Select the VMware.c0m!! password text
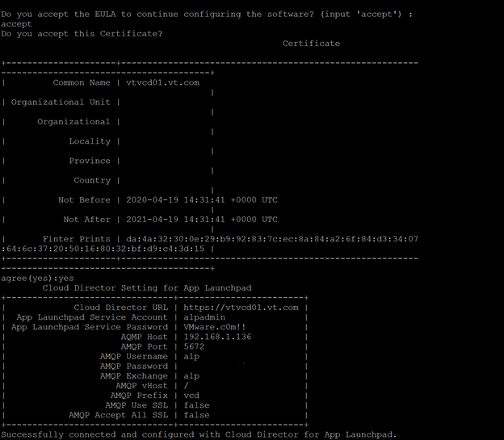 (214, 327)
